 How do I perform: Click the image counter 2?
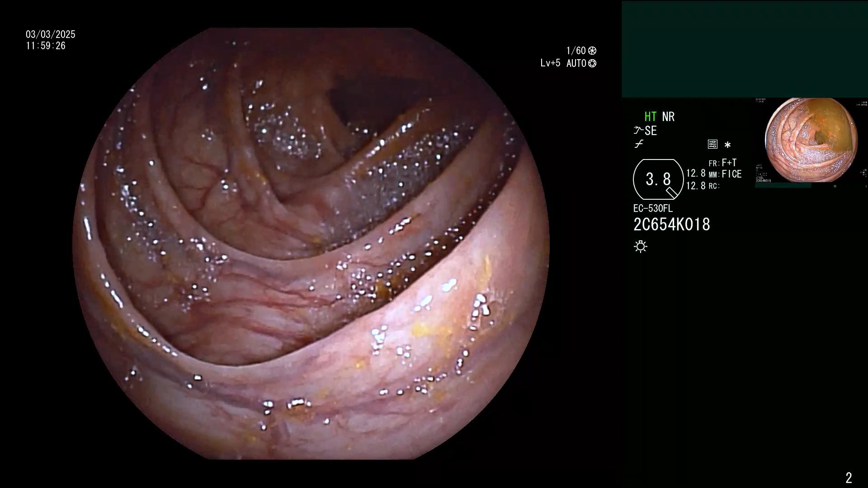[849, 478]
